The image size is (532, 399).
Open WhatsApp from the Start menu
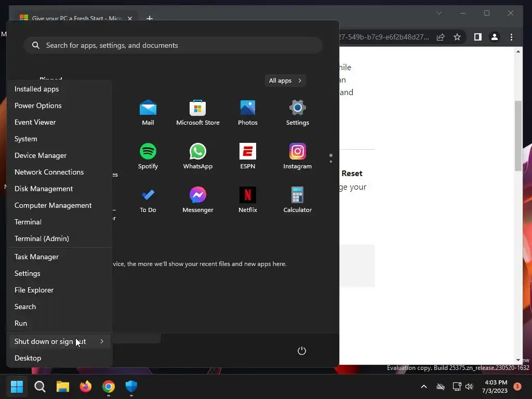pyautogui.click(x=198, y=156)
